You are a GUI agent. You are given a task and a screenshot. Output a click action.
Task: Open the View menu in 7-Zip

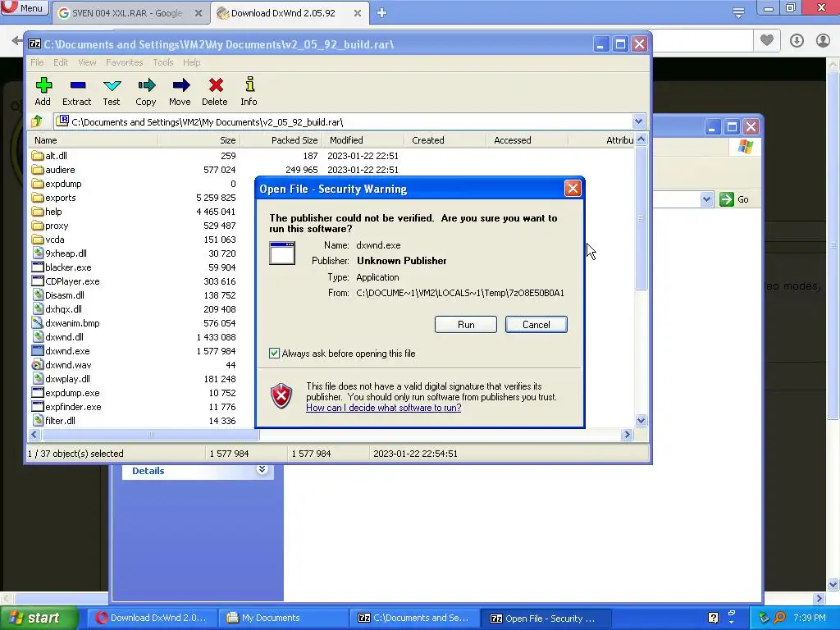pyautogui.click(x=87, y=62)
